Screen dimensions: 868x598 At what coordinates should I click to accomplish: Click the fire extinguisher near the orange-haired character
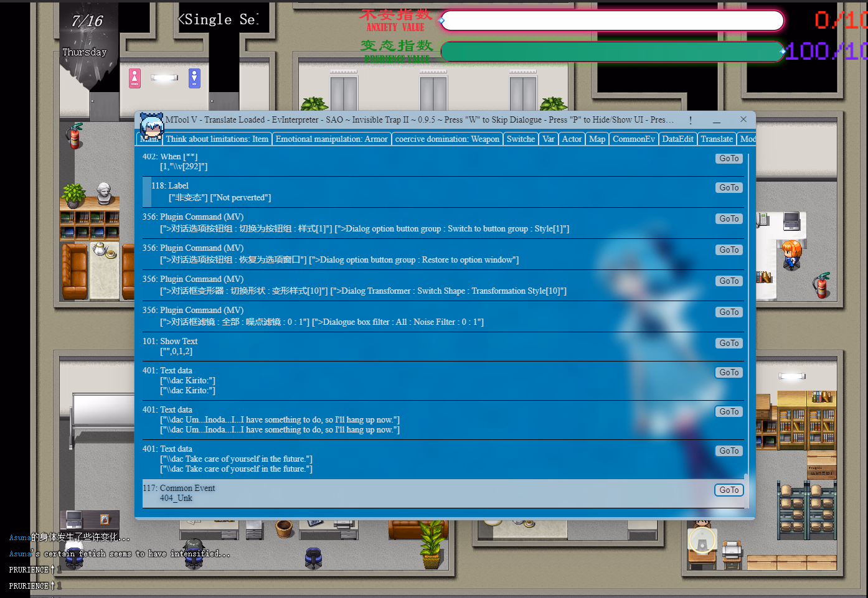click(822, 285)
